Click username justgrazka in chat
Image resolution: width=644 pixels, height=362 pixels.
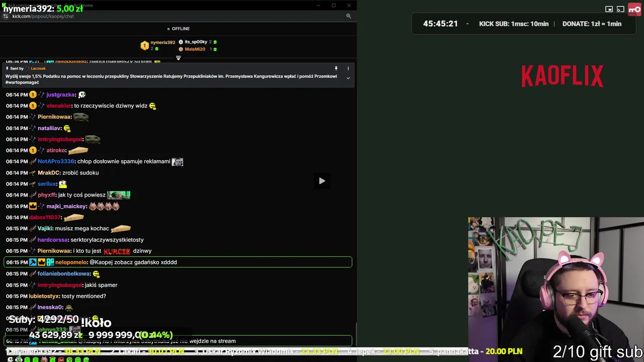(x=60, y=95)
